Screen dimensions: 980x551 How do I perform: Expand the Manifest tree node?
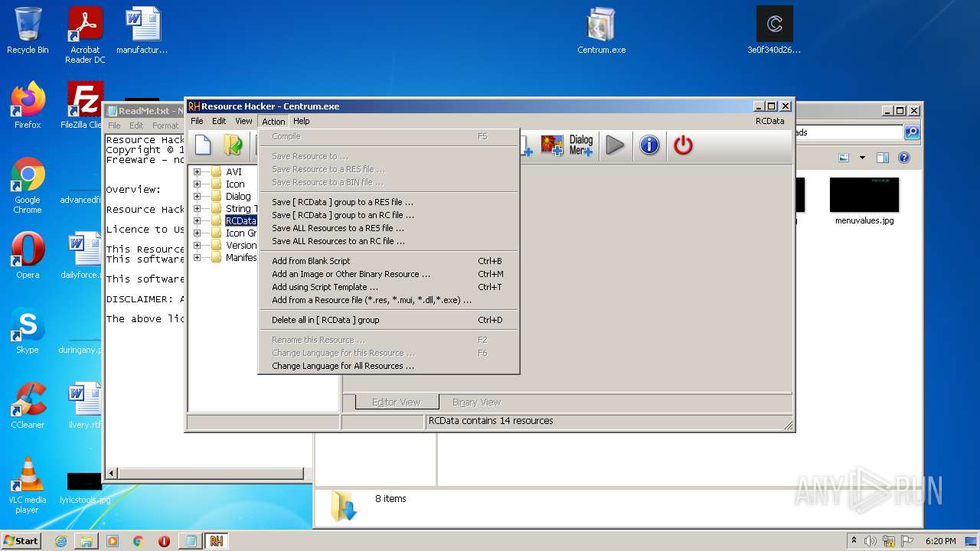pyautogui.click(x=197, y=258)
